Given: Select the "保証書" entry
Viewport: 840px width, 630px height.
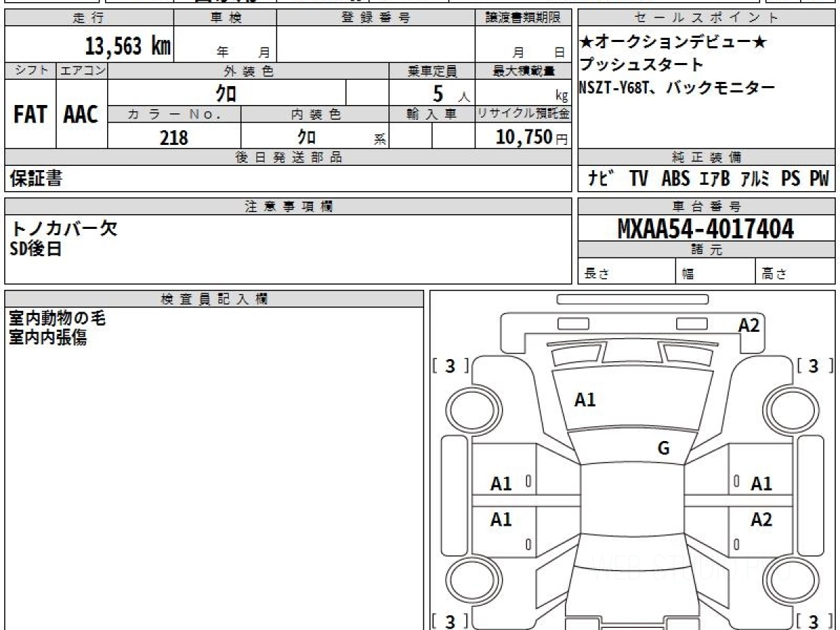Looking at the screenshot, I should (x=36, y=179).
